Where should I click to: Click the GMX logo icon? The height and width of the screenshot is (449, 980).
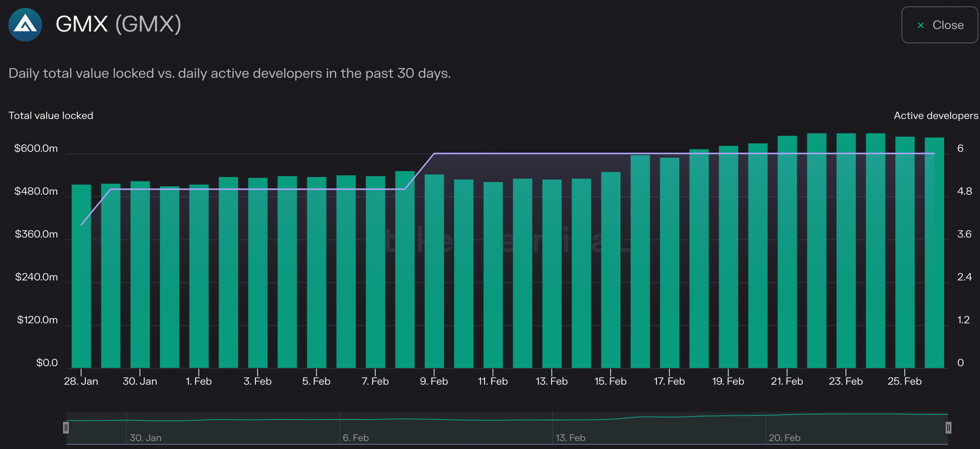click(25, 25)
